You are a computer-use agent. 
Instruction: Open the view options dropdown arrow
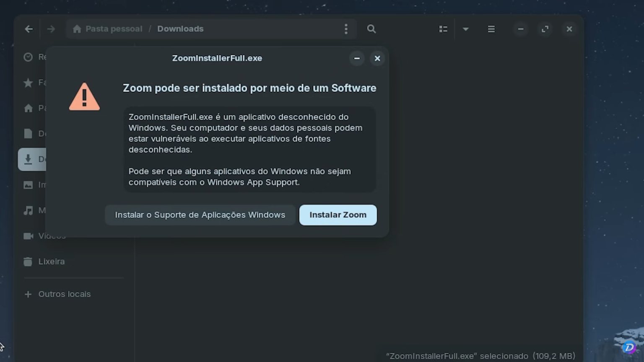coord(465,29)
